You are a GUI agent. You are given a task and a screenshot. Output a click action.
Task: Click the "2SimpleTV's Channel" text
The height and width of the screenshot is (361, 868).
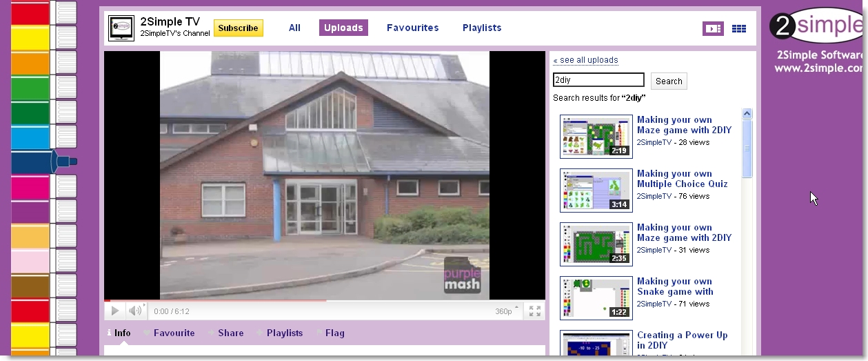point(175,34)
